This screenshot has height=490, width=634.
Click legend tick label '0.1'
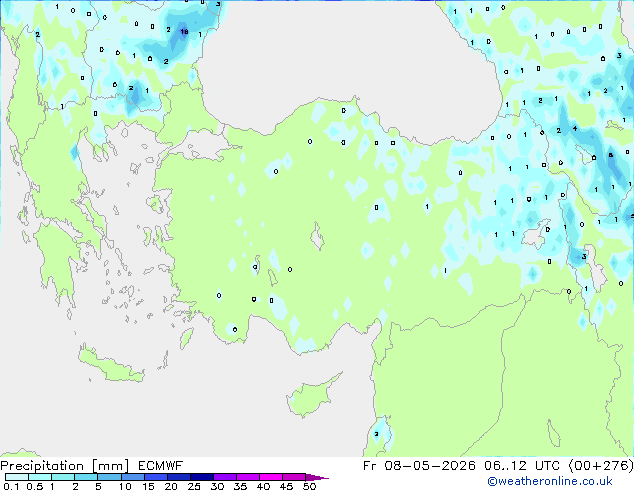[x=11, y=486]
